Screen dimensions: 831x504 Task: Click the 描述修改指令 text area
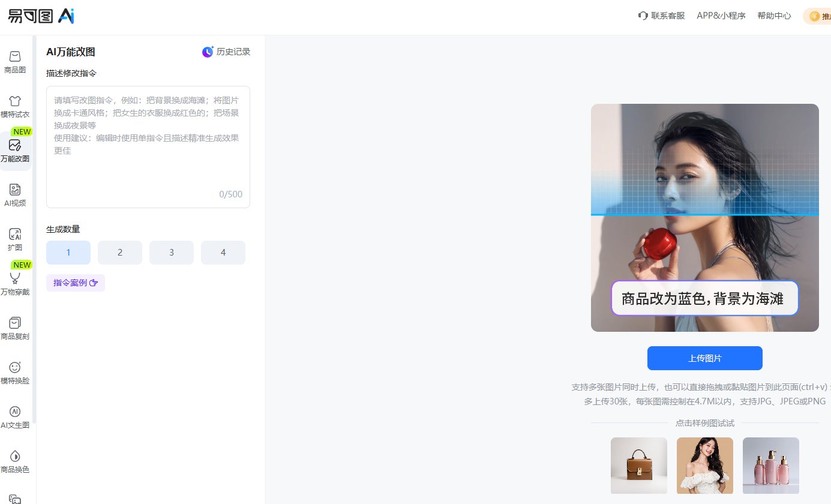tap(148, 147)
